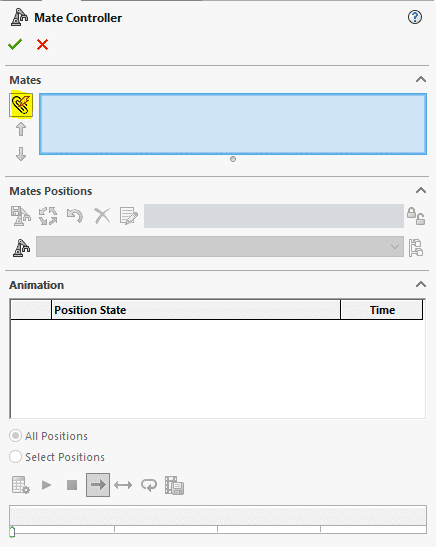The height and width of the screenshot is (547, 436).
Task: Collapse the Mates Positions section
Action: pyautogui.click(x=421, y=190)
